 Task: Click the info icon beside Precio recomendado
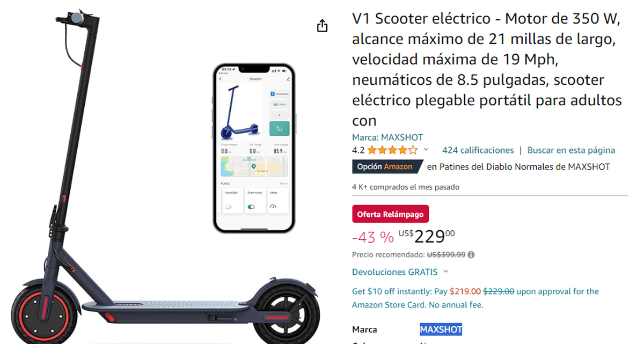pyautogui.click(x=471, y=255)
